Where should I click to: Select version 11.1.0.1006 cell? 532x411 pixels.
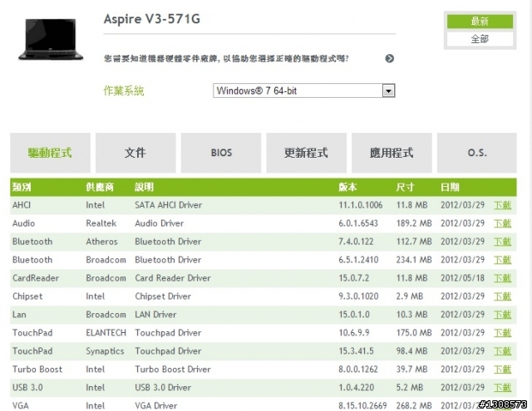[x=360, y=205]
